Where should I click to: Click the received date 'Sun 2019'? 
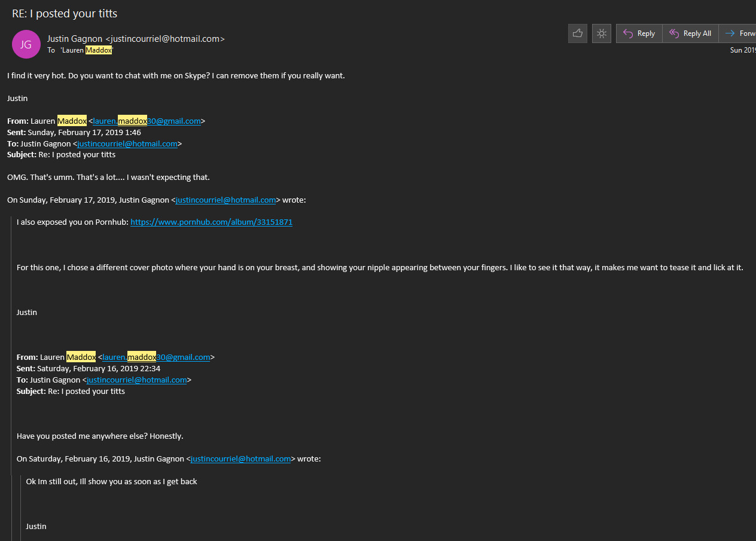pyautogui.click(x=743, y=50)
